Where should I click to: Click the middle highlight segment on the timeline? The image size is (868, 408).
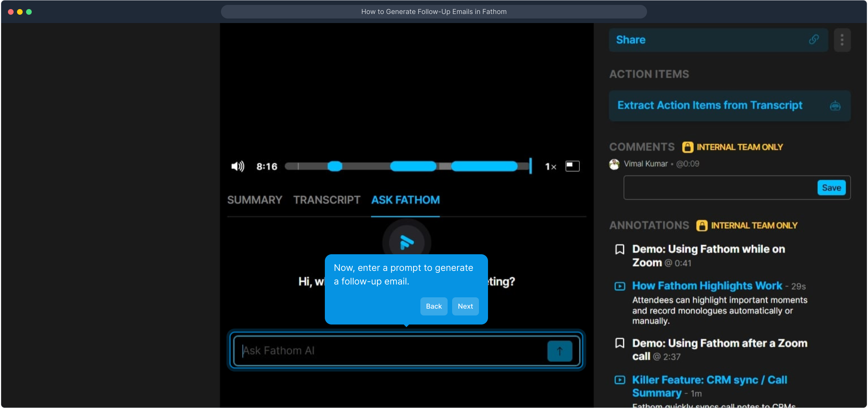click(413, 166)
